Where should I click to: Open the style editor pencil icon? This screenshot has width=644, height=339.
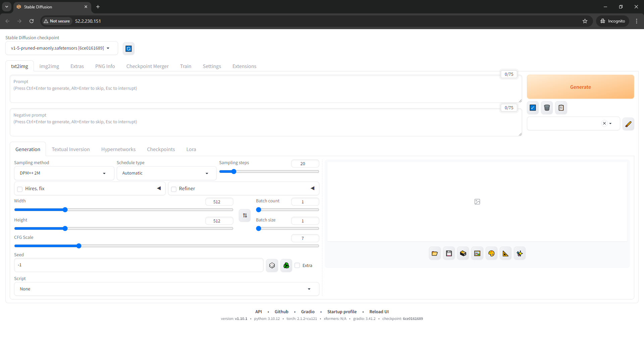[628, 124]
